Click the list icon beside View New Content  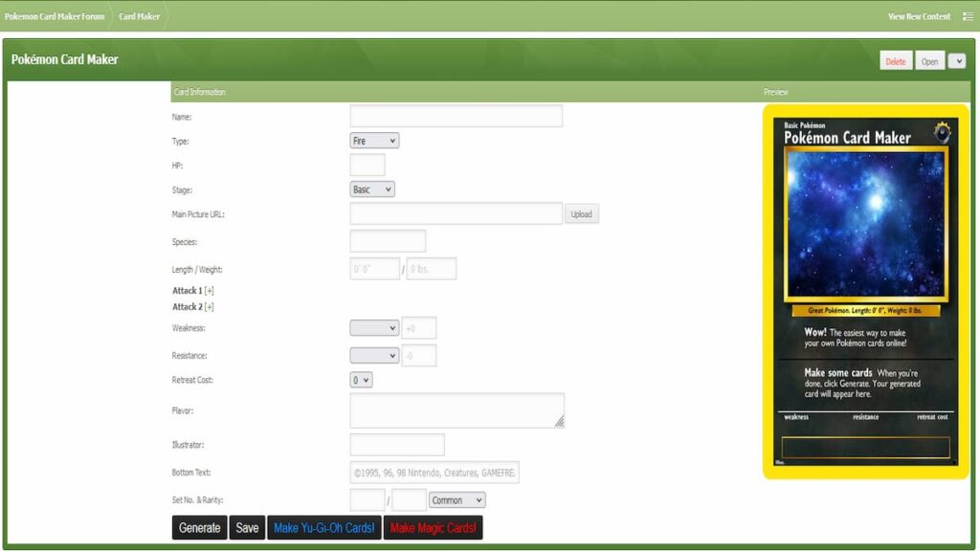point(968,16)
